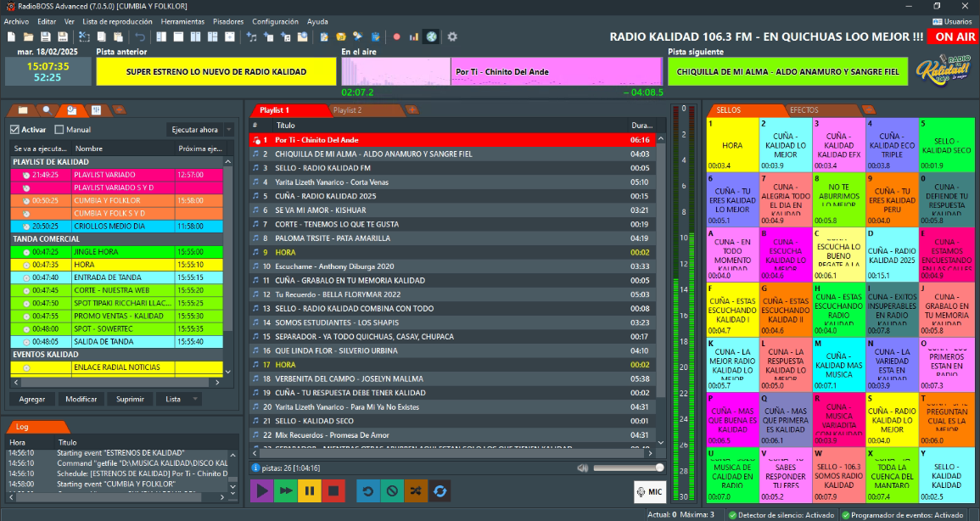This screenshot has width=980, height=521.
Task: Click the yellow Pause button
Action: click(x=310, y=491)
